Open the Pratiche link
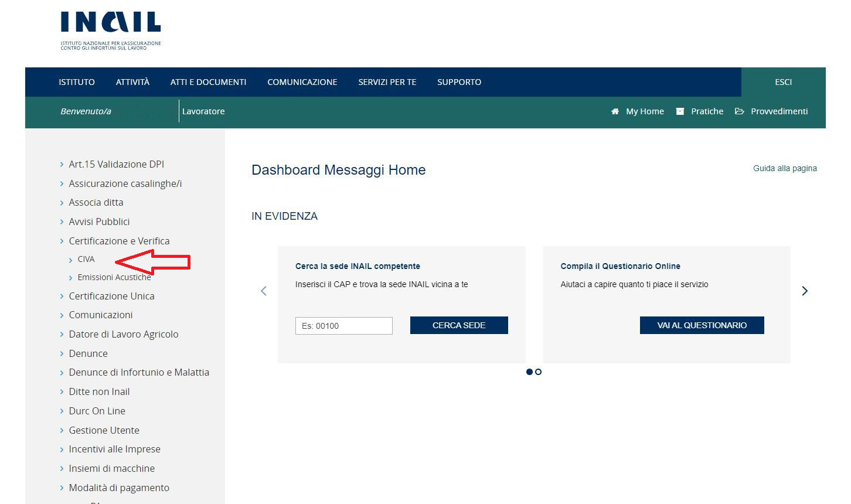This screenshot has width=851, height=504. pyautogui.click(x=707, y=111)
